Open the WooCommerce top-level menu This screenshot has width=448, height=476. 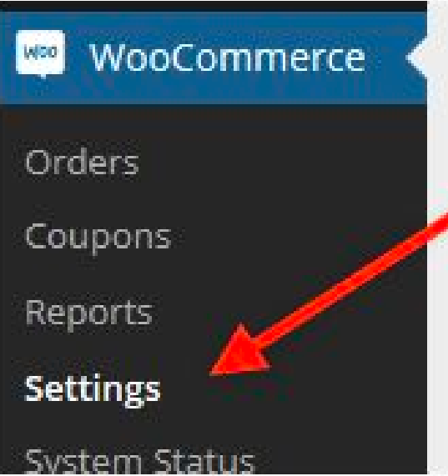click(214, 58)
